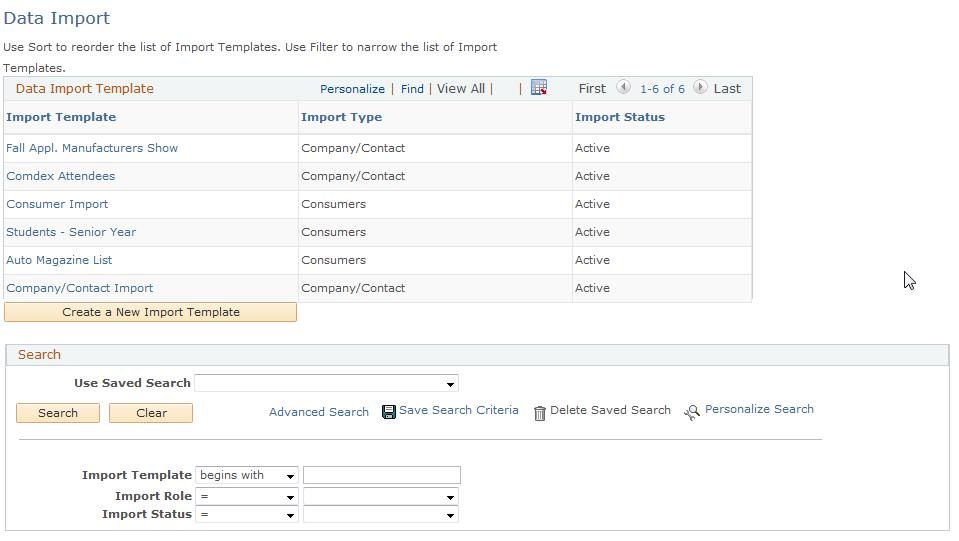Sort by the Import Type column header
The width and height of the screenshot is (959, 541).
(341, 117)
